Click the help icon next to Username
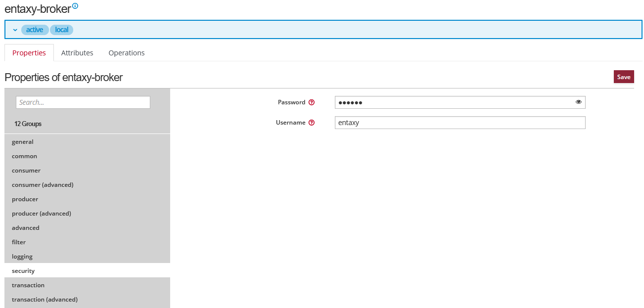The height and width of the screenshot is (308, 644). click(x=312, y=123)
